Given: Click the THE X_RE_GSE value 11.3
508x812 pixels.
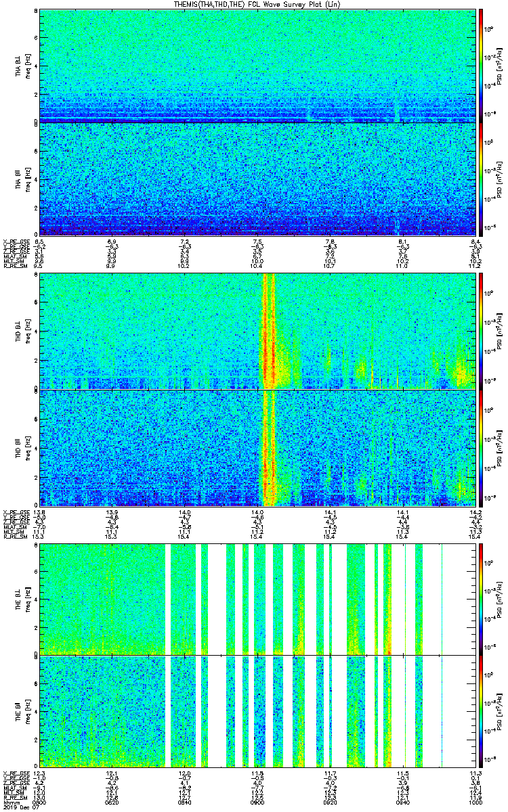Looking at the screenshot, I should click(x=474, y=774).
